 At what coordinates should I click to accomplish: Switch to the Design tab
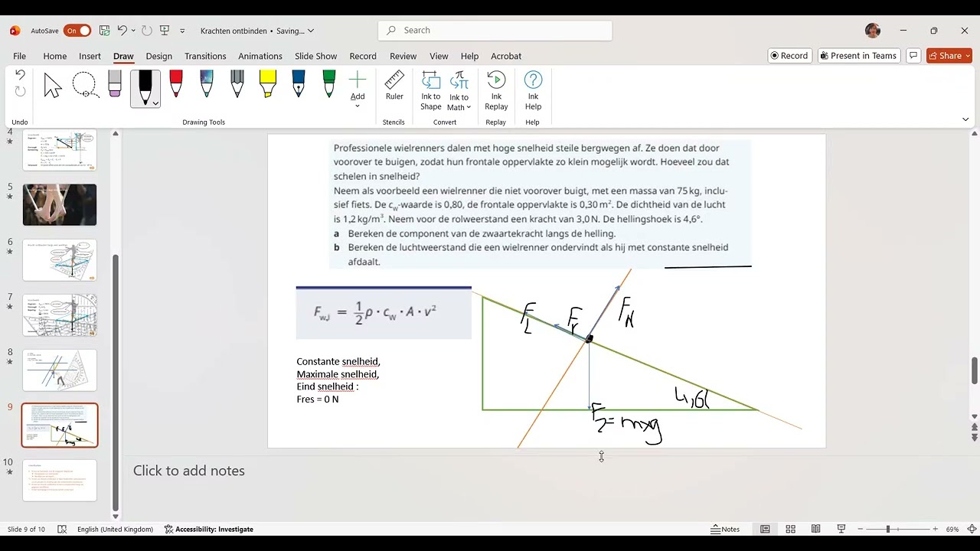(158, 56)
